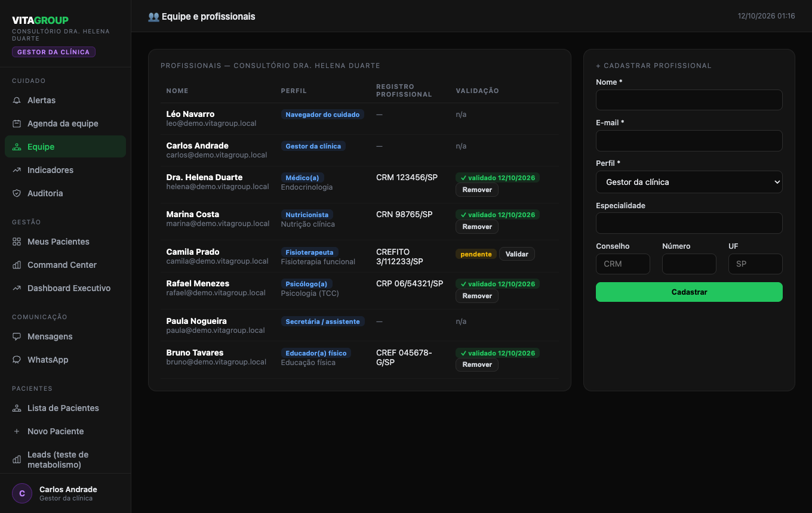The width and height of the screenshot is (812, 513).
Task: Click validado 12/10/2026 badge for Marina Costa
Action: click(x=497, y=215)
